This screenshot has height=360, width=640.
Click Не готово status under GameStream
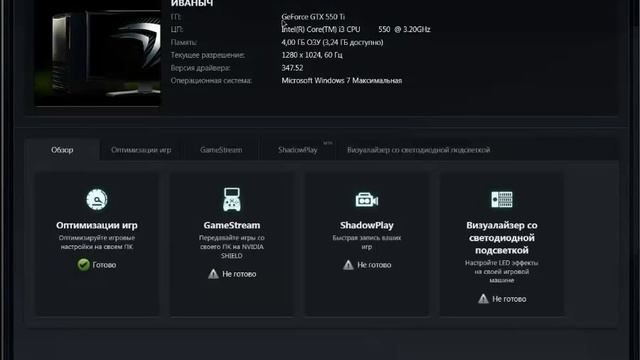[239, 274]
